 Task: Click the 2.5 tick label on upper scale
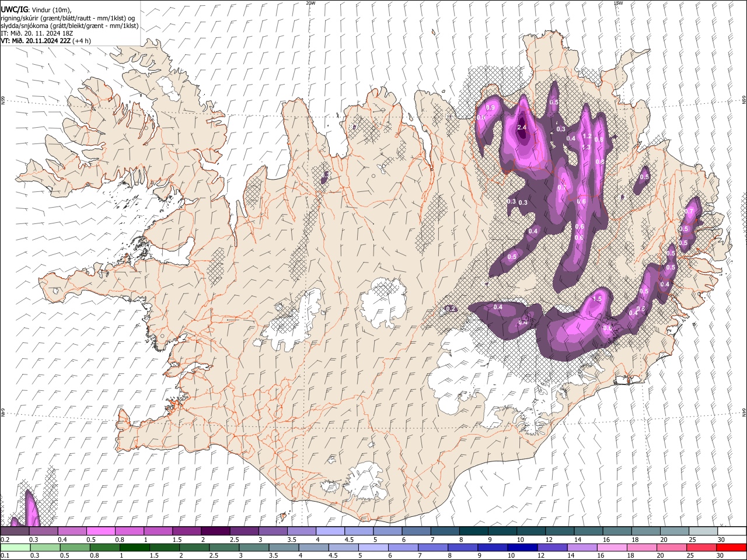(x=234, y=540)
